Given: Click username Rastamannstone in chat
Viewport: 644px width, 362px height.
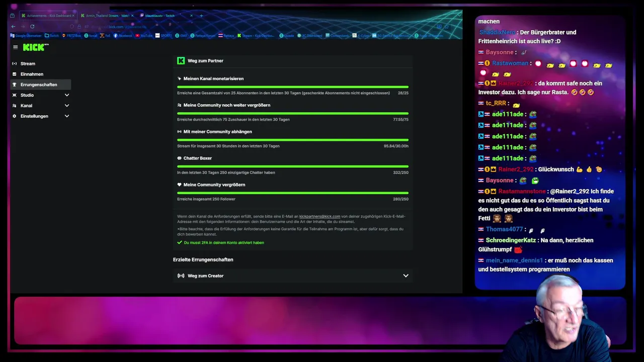Looking at the screenshot, I should (522, 192).
